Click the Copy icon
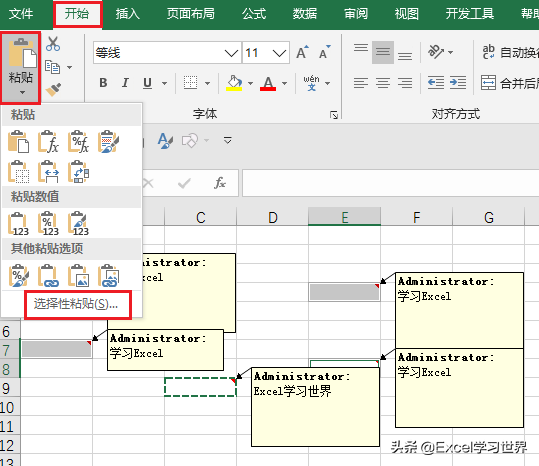Image resolution: width=539 pixels, height=466 pixels. (53, 67)
